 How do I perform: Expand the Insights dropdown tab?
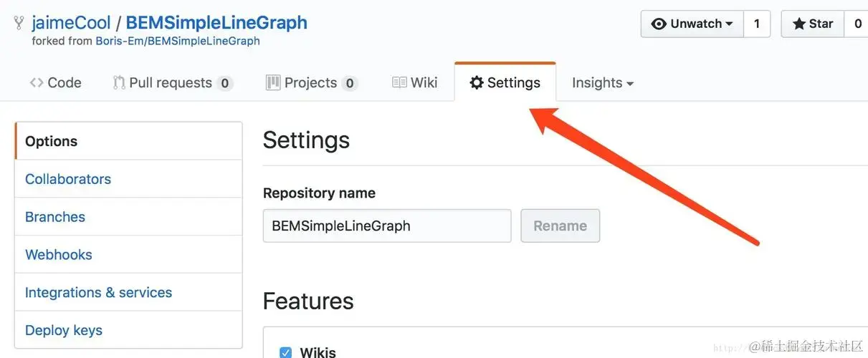[603, 83]
